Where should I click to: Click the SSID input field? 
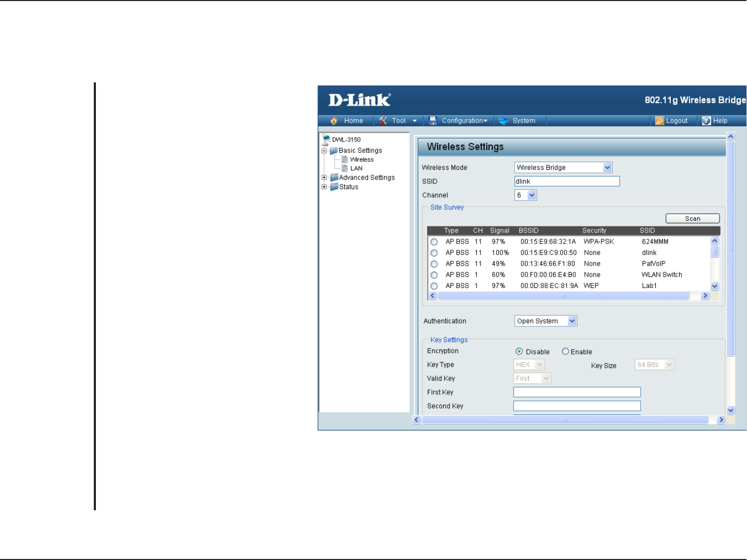tap(567, 181)
